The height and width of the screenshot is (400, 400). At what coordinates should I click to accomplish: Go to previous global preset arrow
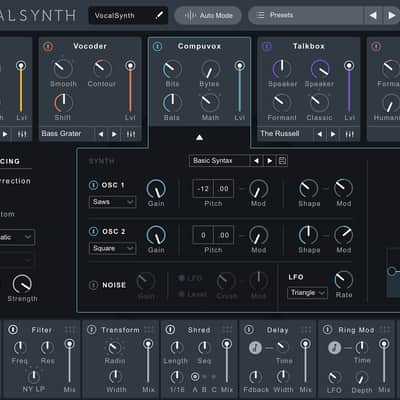(x=373, y=15)
